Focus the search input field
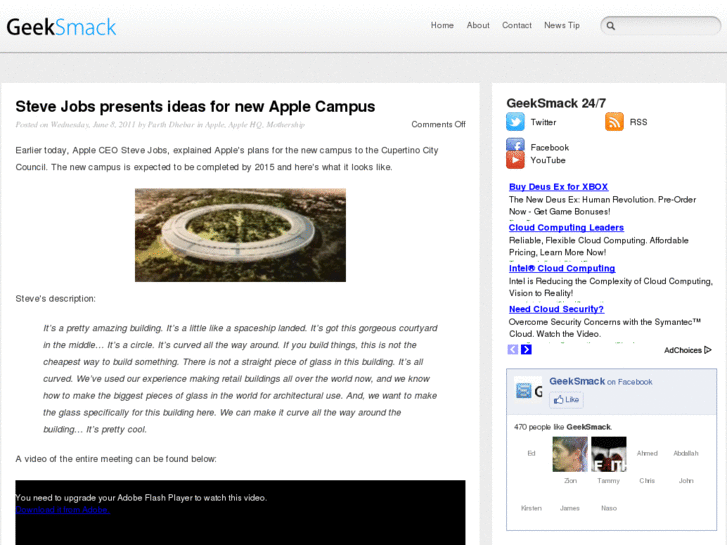727x545 pixels. (x=660, y=26)
